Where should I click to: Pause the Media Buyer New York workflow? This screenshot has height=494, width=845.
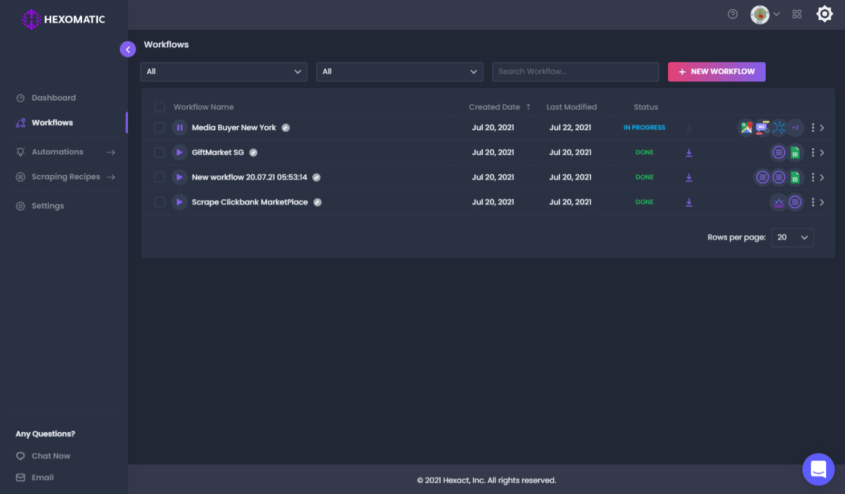pos(179,128)
